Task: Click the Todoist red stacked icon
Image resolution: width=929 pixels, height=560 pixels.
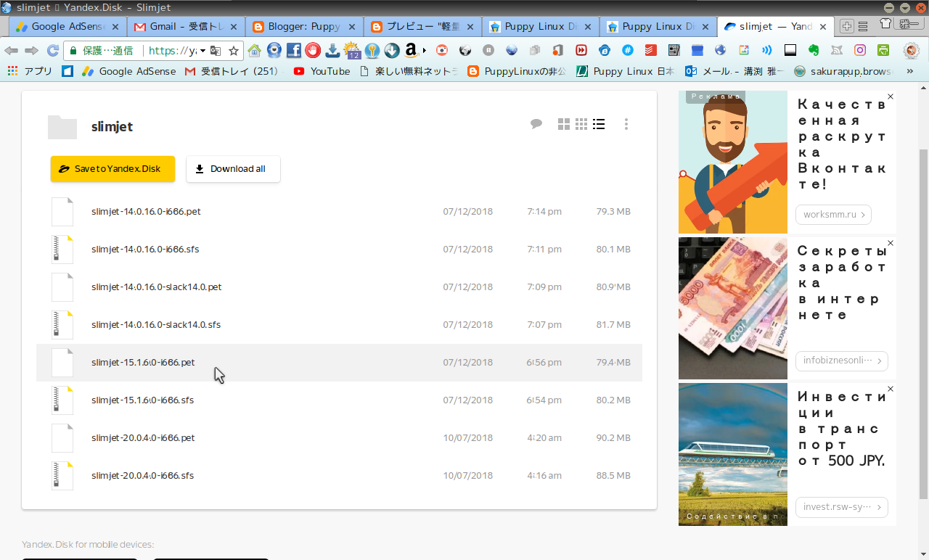Action: coord(651,51)
